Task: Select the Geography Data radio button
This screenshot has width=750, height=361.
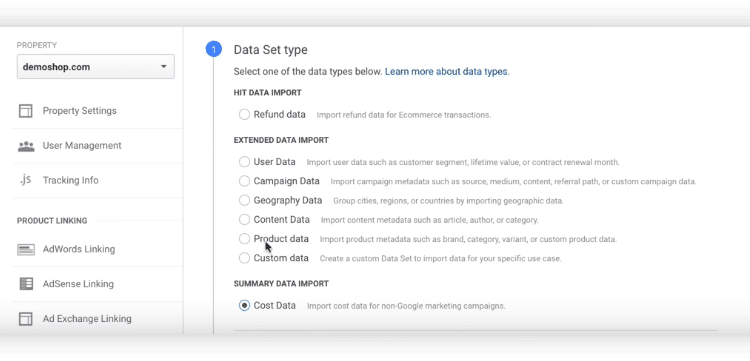Action: tap(244, 200)
